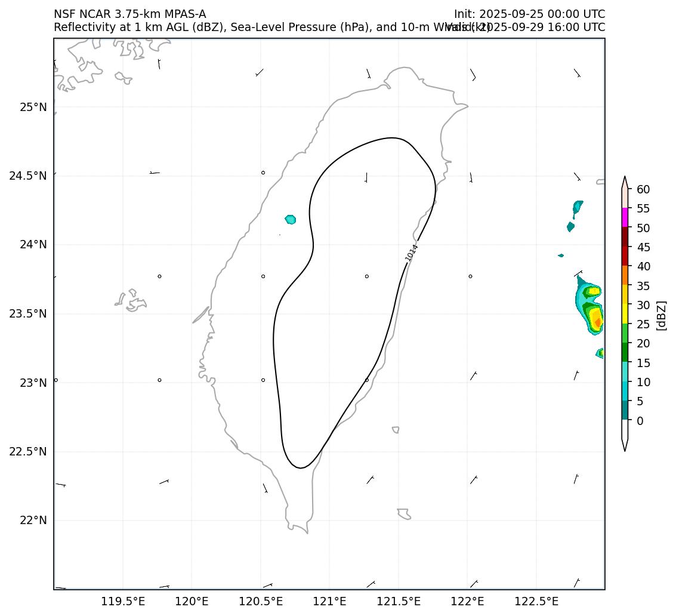676x616 pixels.
Task: Click the 1014 isobar contour label
Action: pyautogui.click(x=412, y=252)
